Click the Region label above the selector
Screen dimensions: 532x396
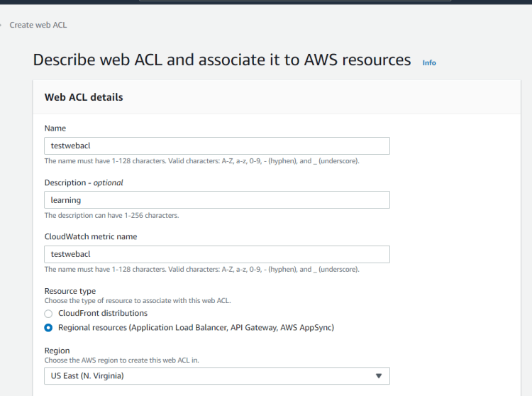tap(57, 351)
